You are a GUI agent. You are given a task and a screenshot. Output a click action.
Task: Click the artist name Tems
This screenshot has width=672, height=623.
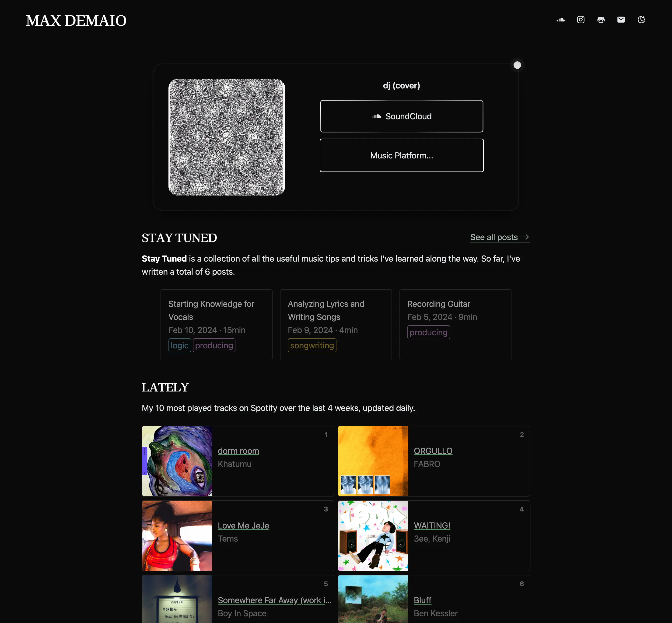228,539
